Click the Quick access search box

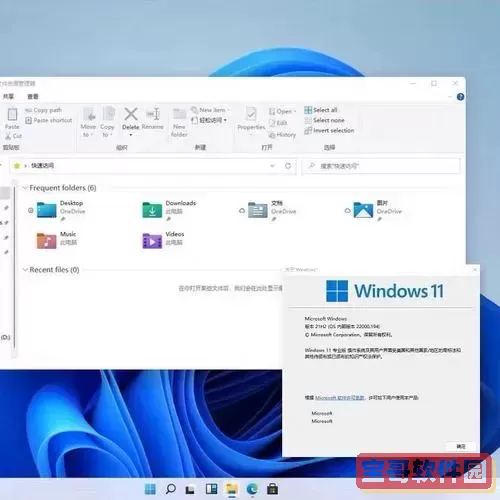pyautogui.click(x=381, y=166)
